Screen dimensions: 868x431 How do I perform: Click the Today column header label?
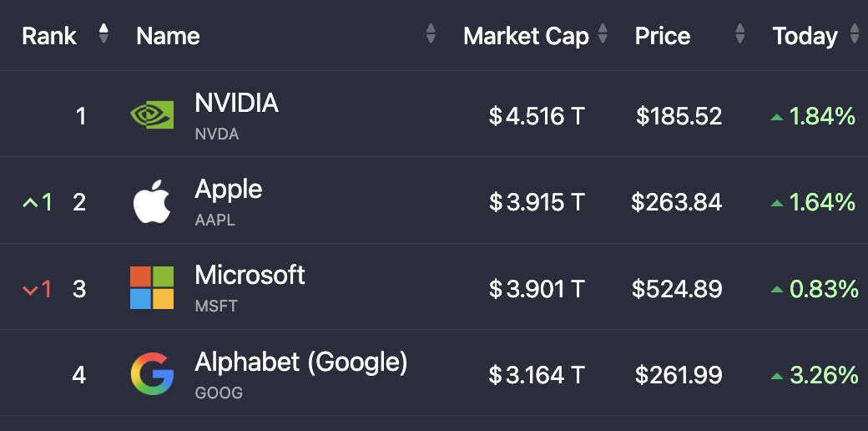point(805,36)
